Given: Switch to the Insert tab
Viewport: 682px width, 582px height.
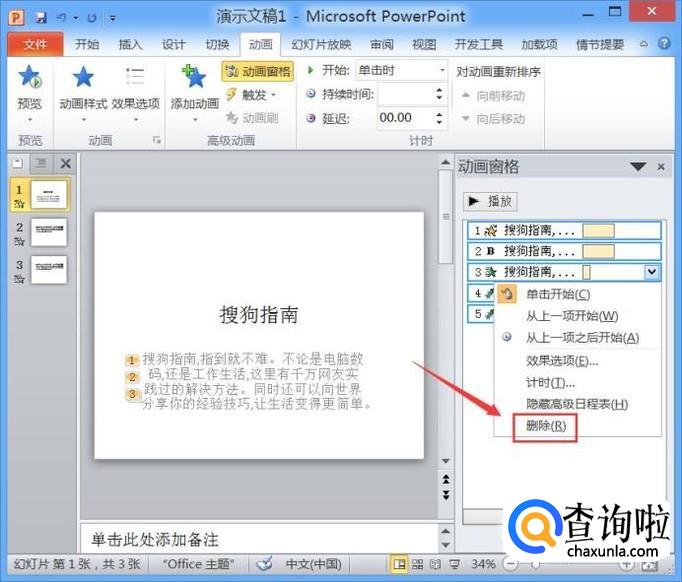Looking at the screenshot, I should coord(130,44).
